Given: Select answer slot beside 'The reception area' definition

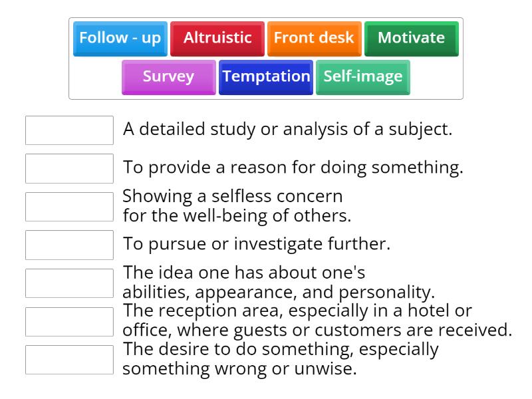Looking at the screenshot, I should (69, 321).
